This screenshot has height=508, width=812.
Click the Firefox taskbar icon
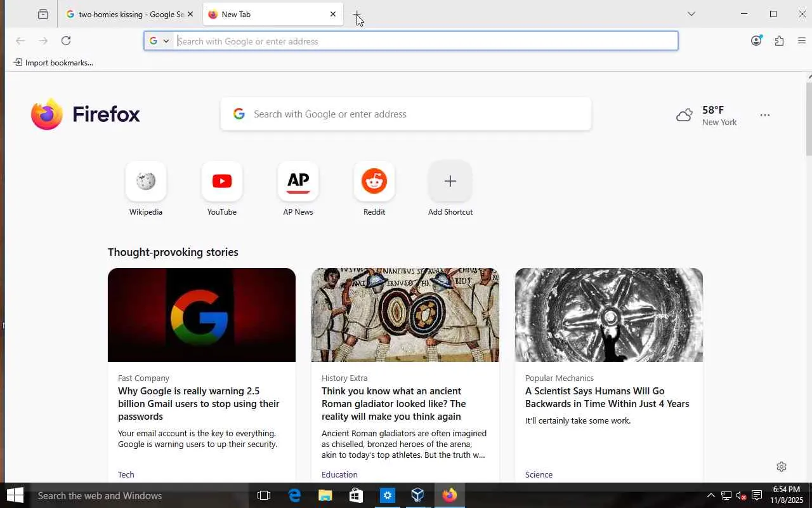(449, 495)
